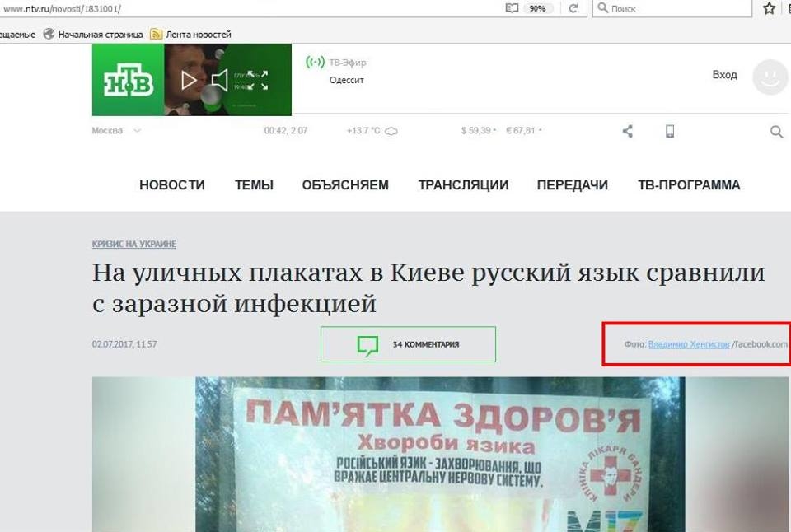Click the 34 комментария button
The image size is (791, 532).
point(408,344)
